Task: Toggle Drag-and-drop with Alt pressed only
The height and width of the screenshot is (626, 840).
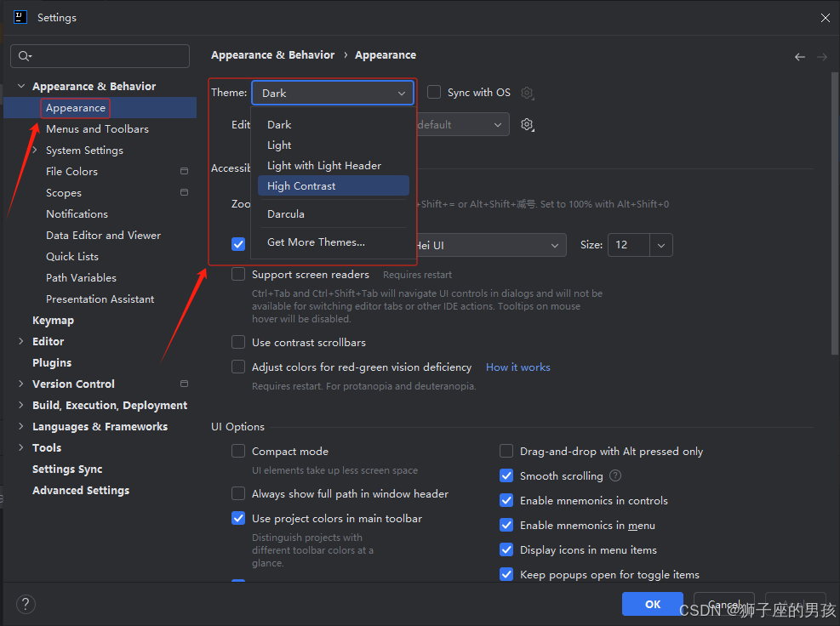Action: point(506,451)
